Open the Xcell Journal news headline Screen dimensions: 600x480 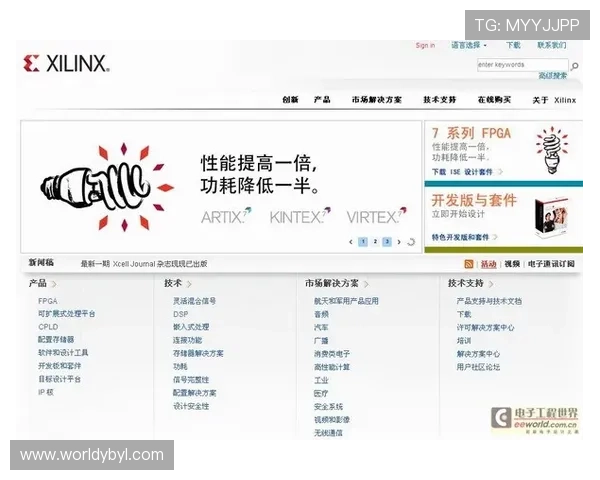(144, 264)
